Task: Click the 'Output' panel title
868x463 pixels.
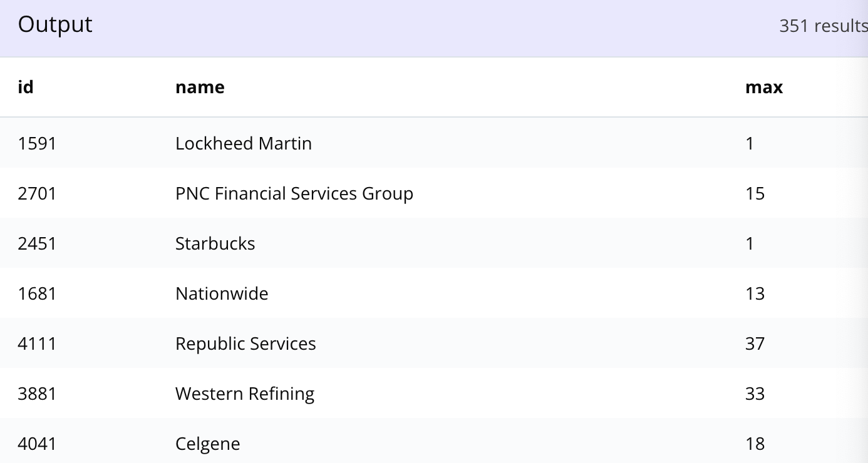Action: [55, 24]
